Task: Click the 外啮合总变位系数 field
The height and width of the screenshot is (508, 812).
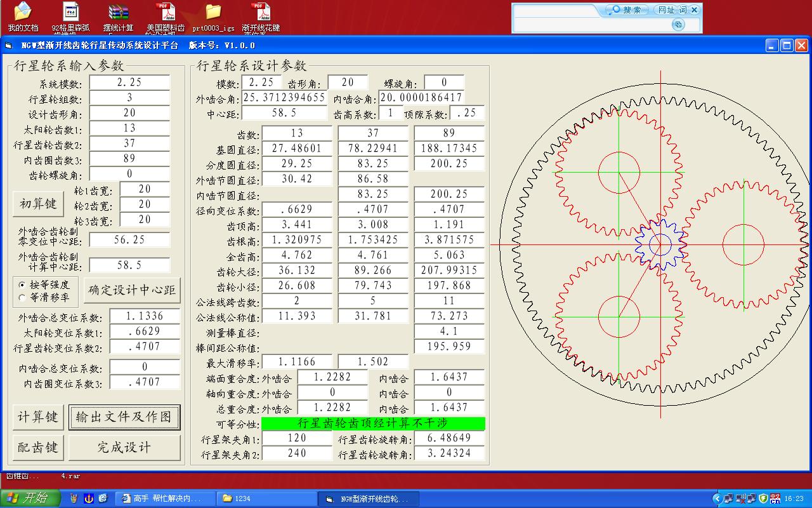Action: pos(145,316)
